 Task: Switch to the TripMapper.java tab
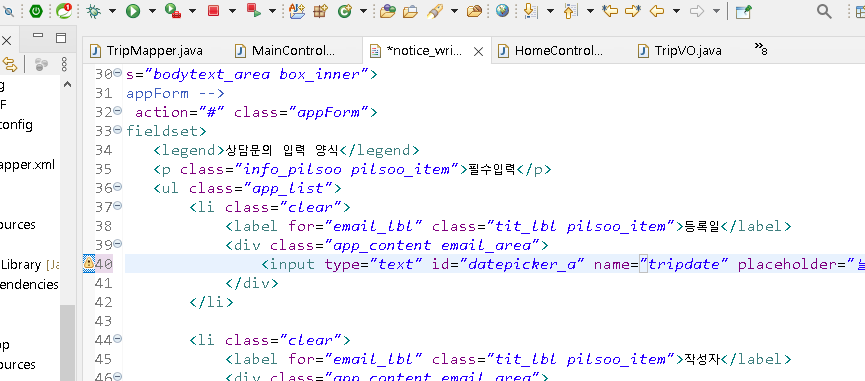[x=147, y=51]
